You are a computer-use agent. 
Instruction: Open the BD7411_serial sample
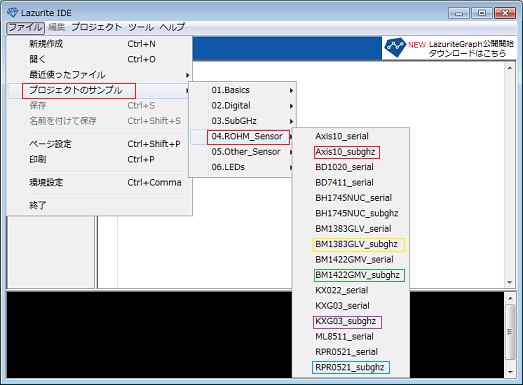[x=351, y=182]
